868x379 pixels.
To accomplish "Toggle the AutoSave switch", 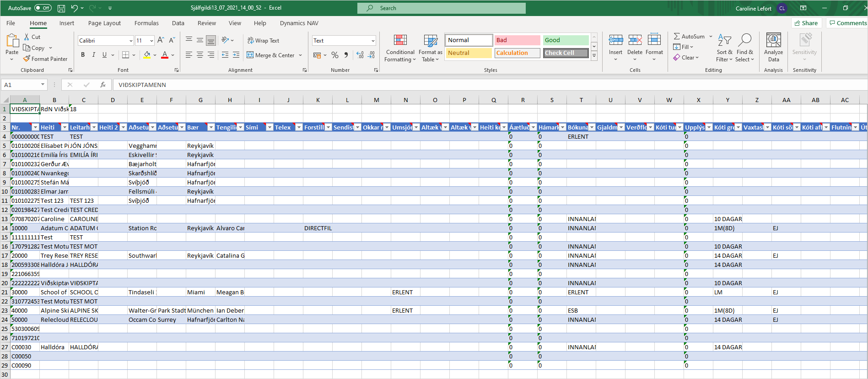I will pyautogui.click(x=43, y=8).
